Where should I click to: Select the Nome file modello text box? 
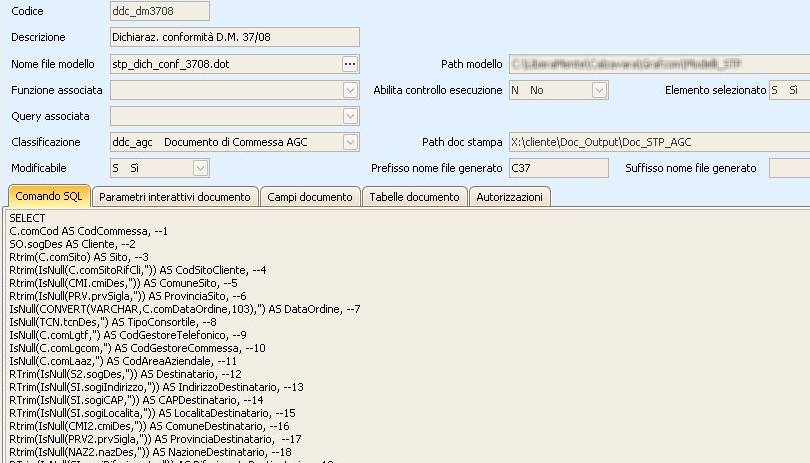224,64
